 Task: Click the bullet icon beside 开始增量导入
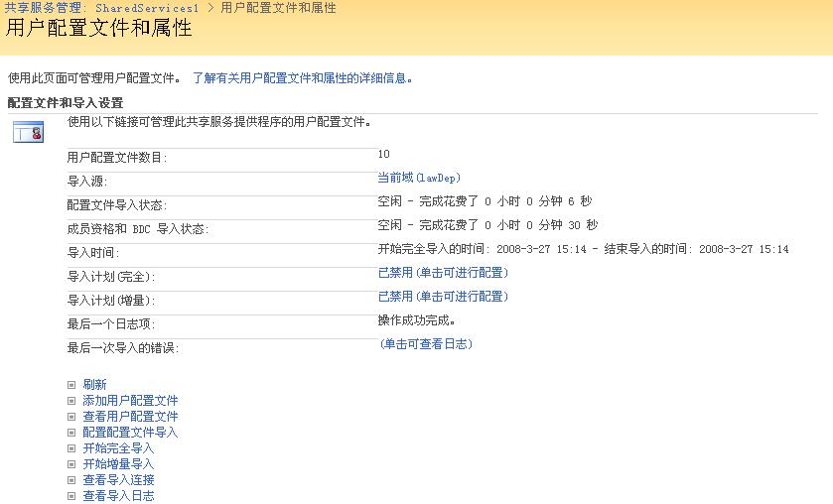coord(71,464)
